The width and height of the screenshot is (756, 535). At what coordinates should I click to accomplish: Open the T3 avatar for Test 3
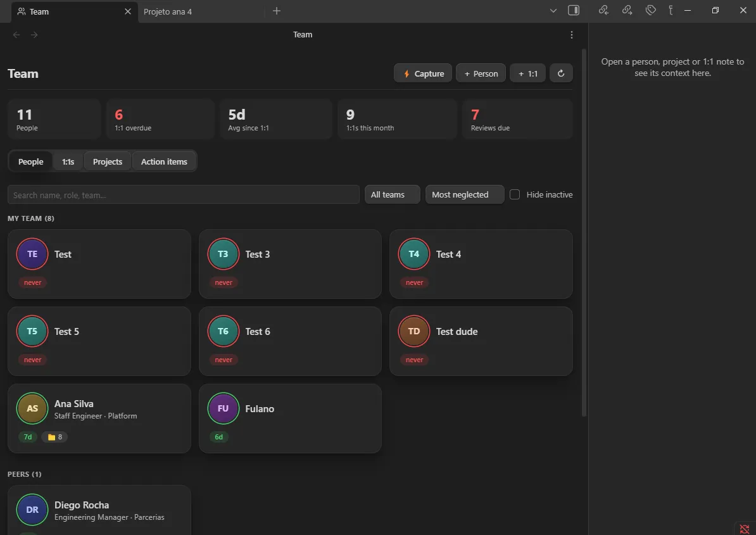224,254
